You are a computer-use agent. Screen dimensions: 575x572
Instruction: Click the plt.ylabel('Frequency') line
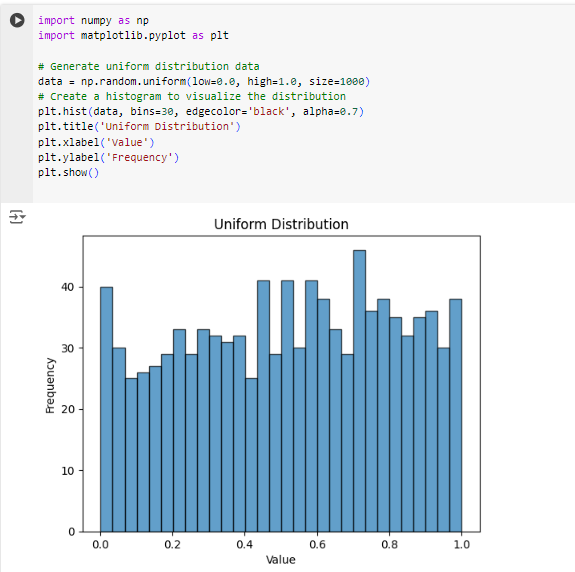pyautogui.click(x=109, y=157)
